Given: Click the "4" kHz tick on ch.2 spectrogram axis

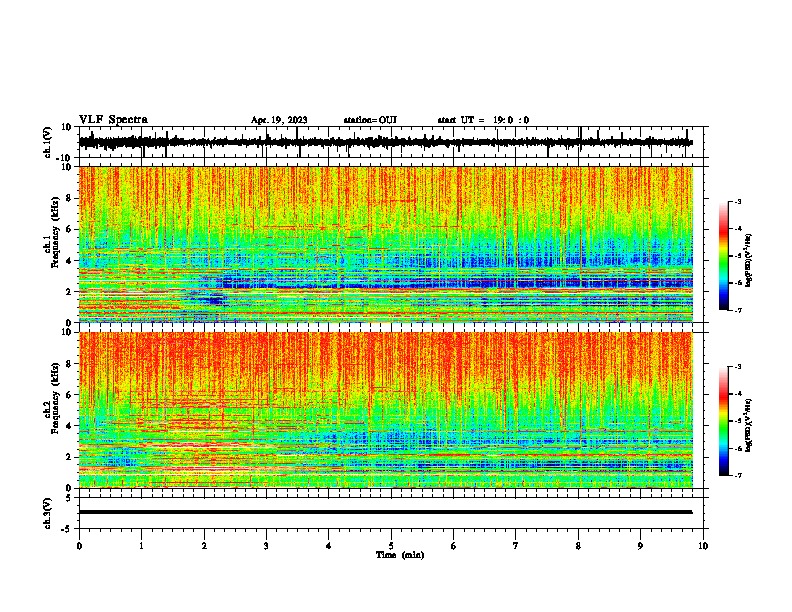Looking at the screenshot, I should (70, 426).
